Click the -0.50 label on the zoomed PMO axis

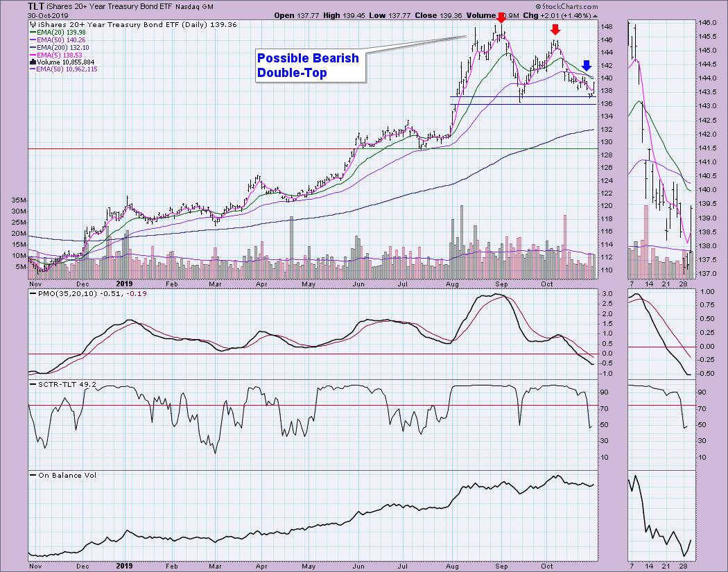point(707,373)
